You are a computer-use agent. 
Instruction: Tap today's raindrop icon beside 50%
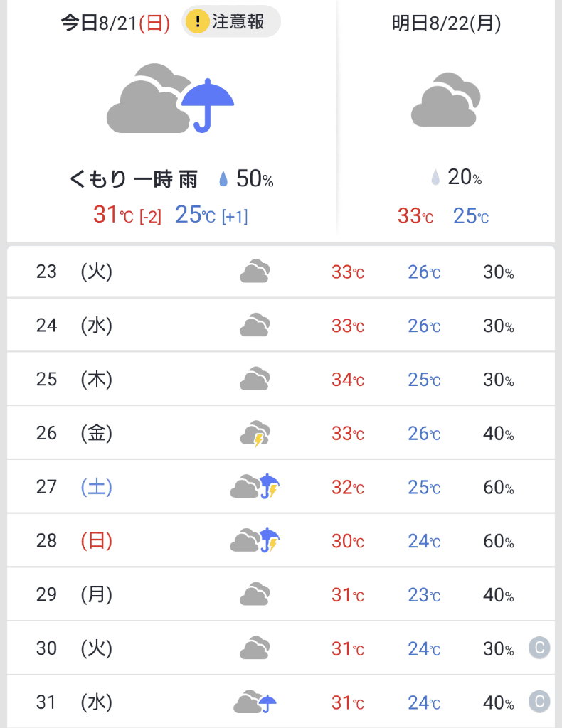(223, 180)
